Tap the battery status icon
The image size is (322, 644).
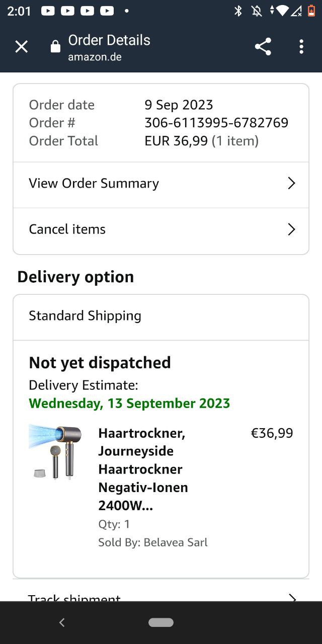click(x=311, y=11)
